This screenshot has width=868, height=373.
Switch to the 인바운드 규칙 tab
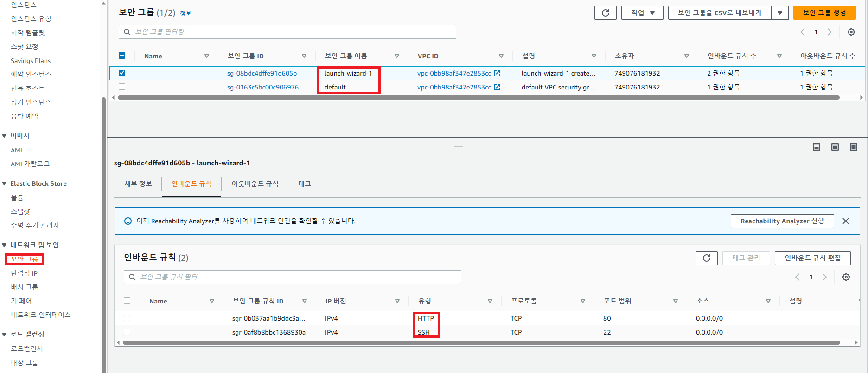tap(191, 184)
